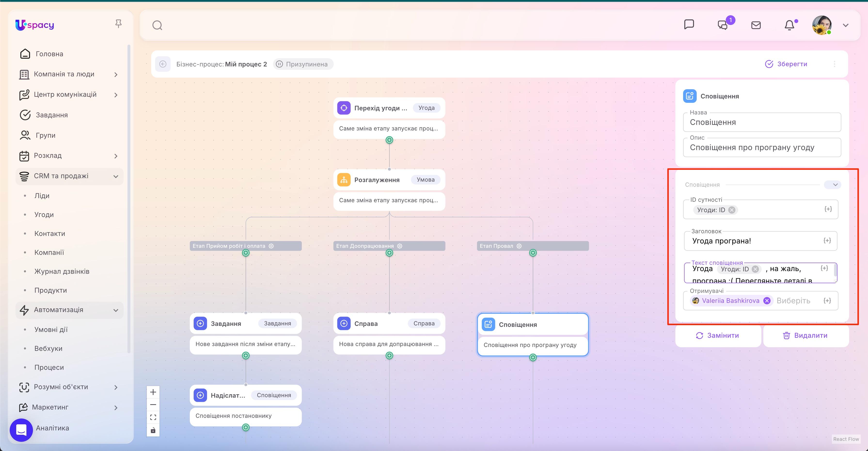Toggle canvas lock control
Viewport: 868px width, 451px height.
tap(153, 430)
